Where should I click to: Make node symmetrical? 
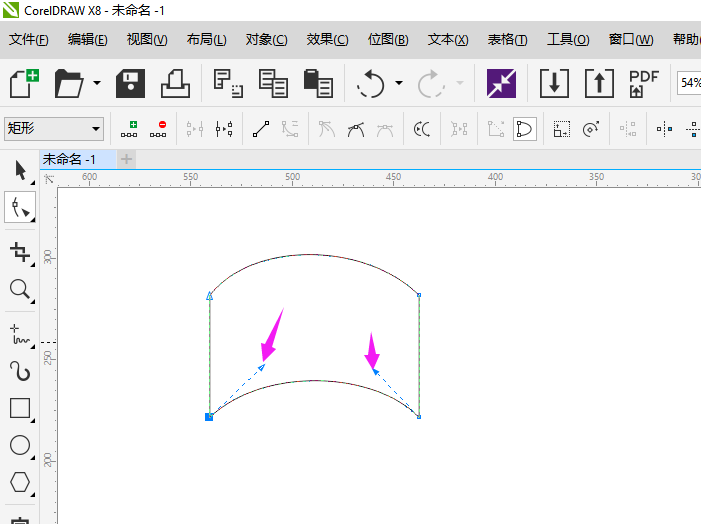tap(385, 129)
